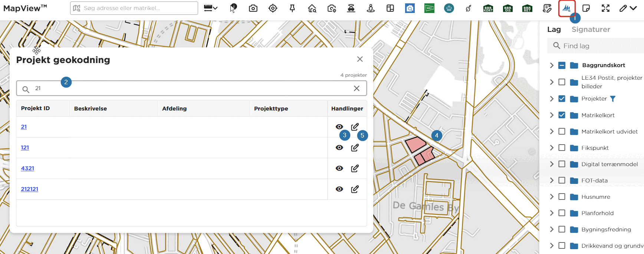Open the project geocoding tool icon
Image resolution: width=644 pixels, height=254 pixels.
(566, 8)
